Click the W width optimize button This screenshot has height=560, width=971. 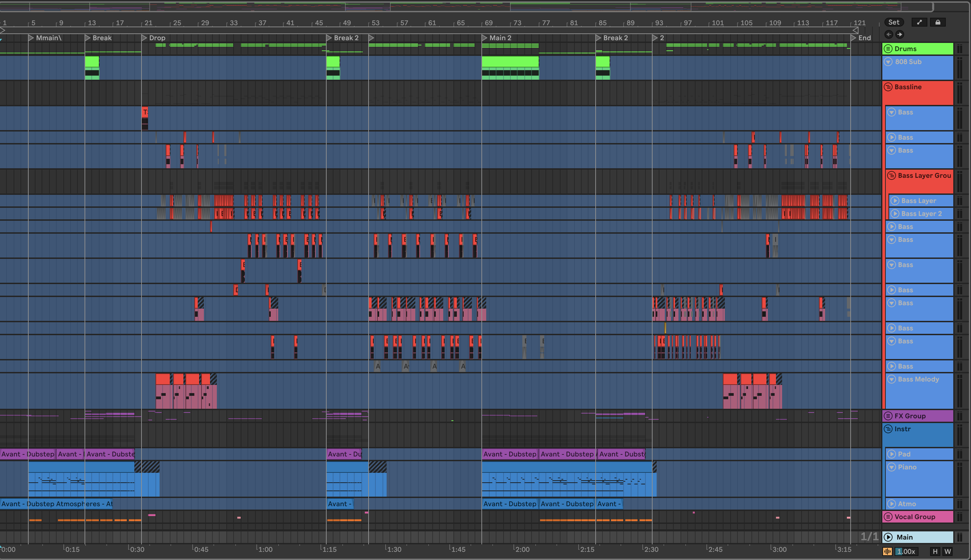pyautogui.click(x=947, y=551)
